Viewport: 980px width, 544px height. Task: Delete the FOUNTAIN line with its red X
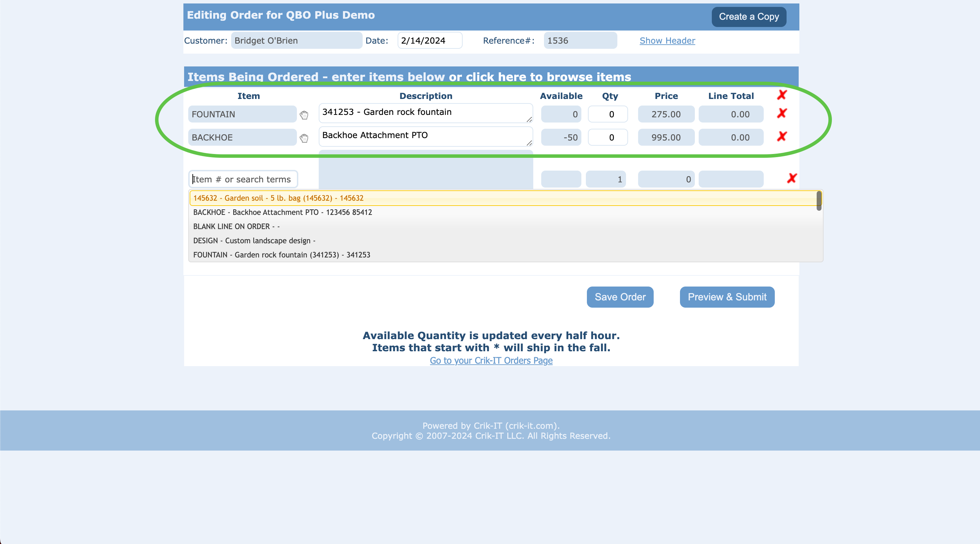click(x=782, y=114)
